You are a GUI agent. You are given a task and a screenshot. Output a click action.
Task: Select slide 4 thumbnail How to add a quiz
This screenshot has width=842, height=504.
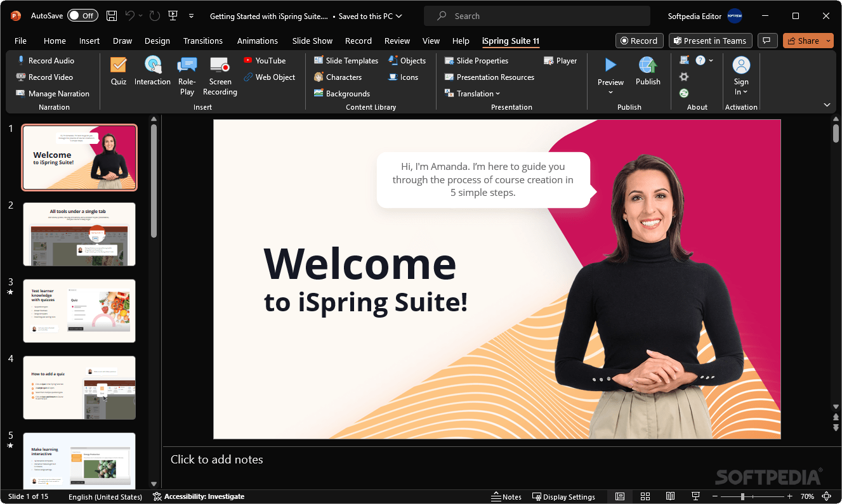pos(79,387)
